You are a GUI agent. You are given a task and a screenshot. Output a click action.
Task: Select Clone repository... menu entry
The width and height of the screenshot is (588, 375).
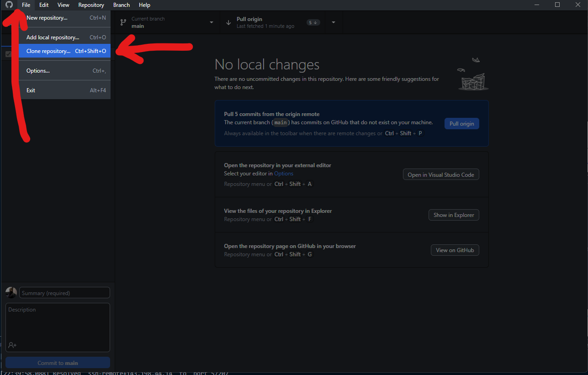(x=65, y=51)
